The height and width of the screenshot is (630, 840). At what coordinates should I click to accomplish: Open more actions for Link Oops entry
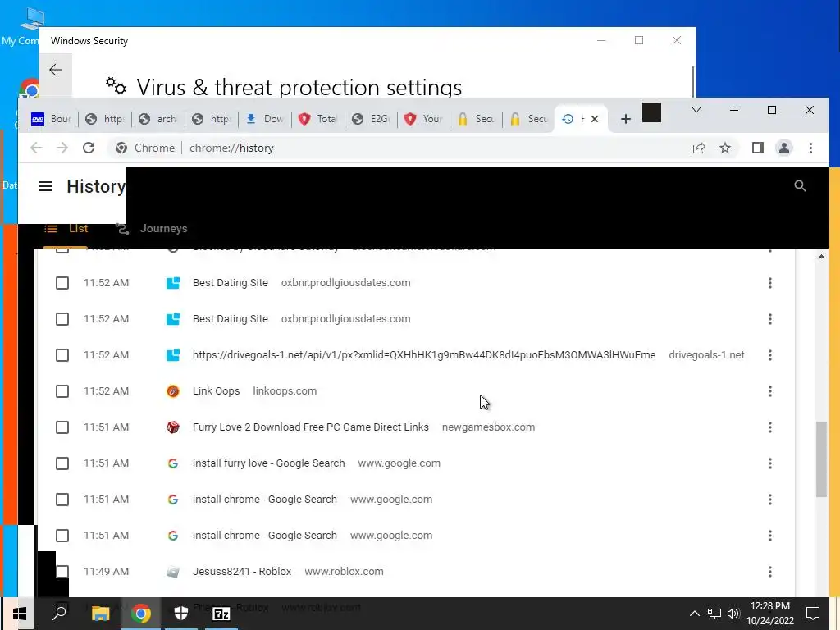coord(769,391)
